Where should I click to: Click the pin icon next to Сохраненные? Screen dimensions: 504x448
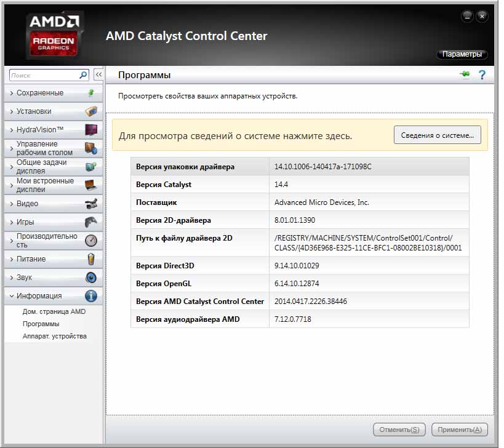(x=91, y=93)
